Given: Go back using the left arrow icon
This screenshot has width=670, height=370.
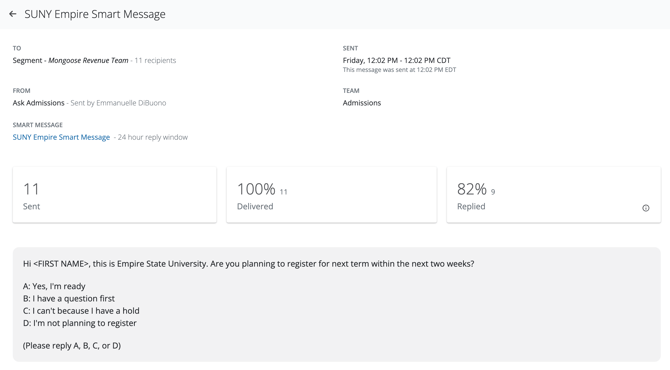Looking at the screenshot, I should point(13,14).
